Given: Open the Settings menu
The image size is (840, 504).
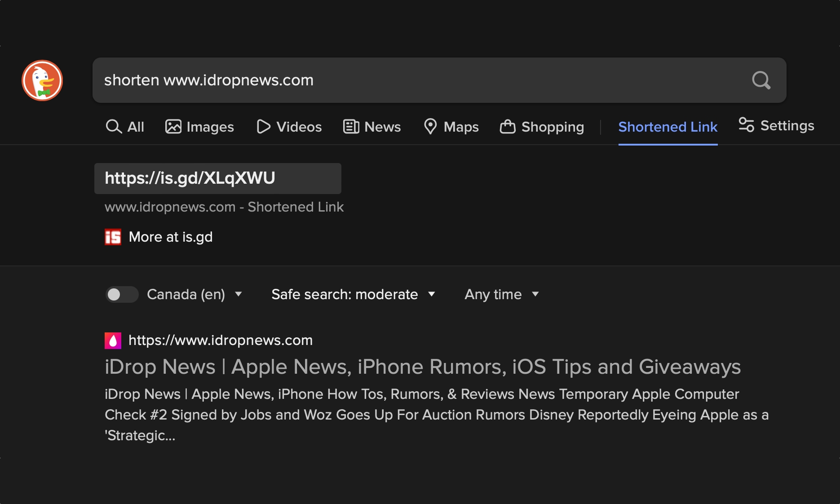Looking at the screenshot, I should pyautogui.click(x=776, y=125).
